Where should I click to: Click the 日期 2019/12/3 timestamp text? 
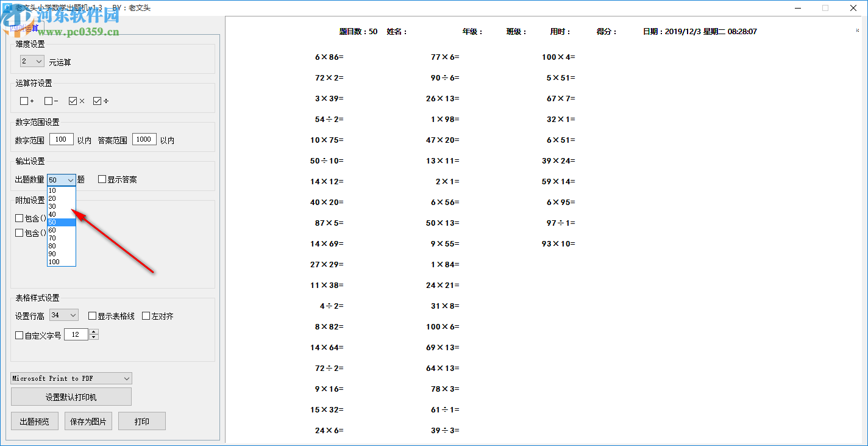[x=700, y=32]
